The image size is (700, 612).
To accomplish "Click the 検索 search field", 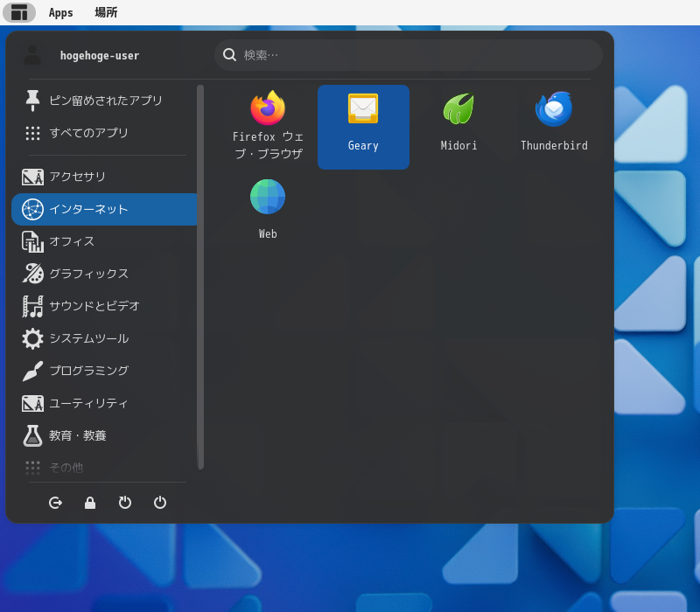I will pos(409,55).
